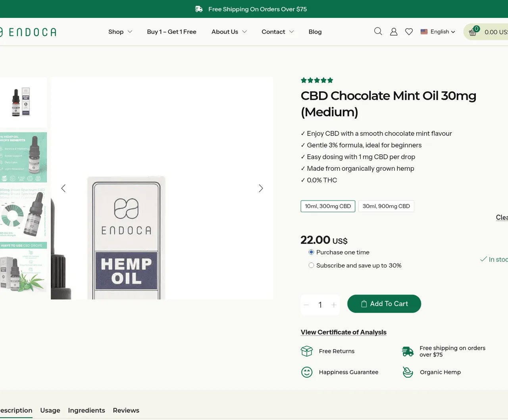Image resolution: width=508 pixels, height=420 pixels.
Task: Click the quantity input field
Action: [x=320, y=305]
